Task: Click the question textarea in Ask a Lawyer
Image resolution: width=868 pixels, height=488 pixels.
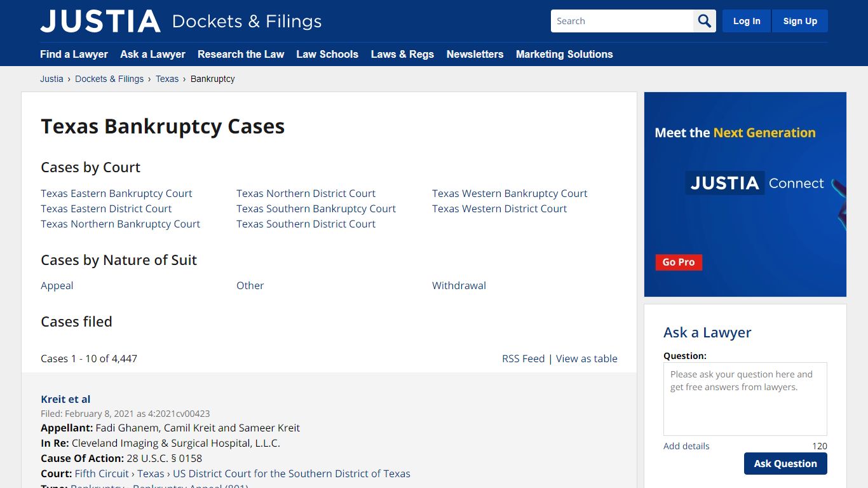Action: point(745,399)
